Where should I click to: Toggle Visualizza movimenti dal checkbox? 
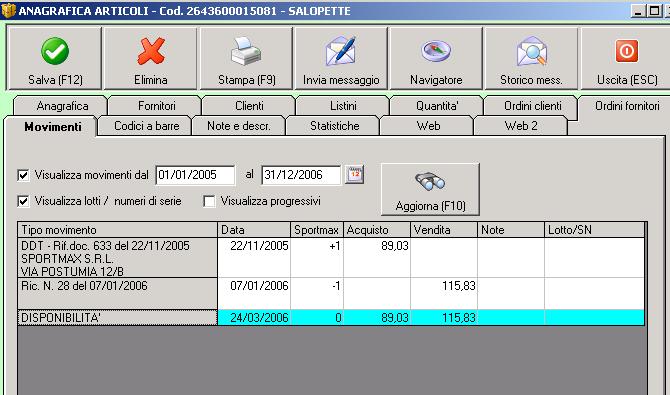click(x=23, y=175)
